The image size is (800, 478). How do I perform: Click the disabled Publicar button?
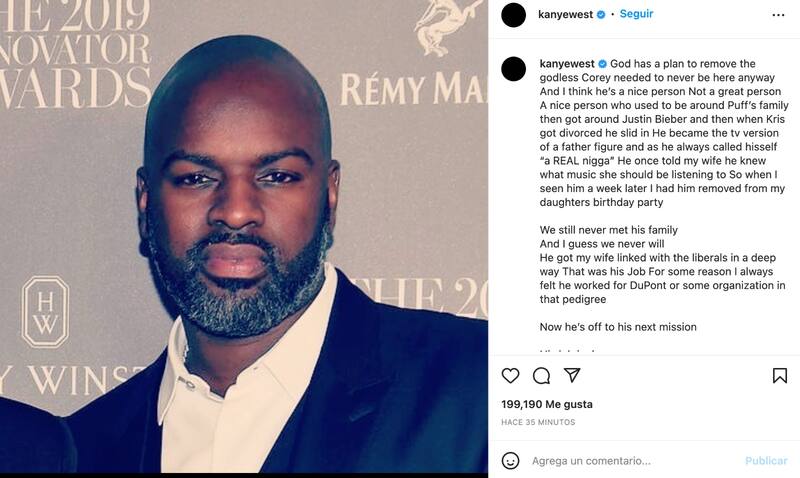[766, 461]
